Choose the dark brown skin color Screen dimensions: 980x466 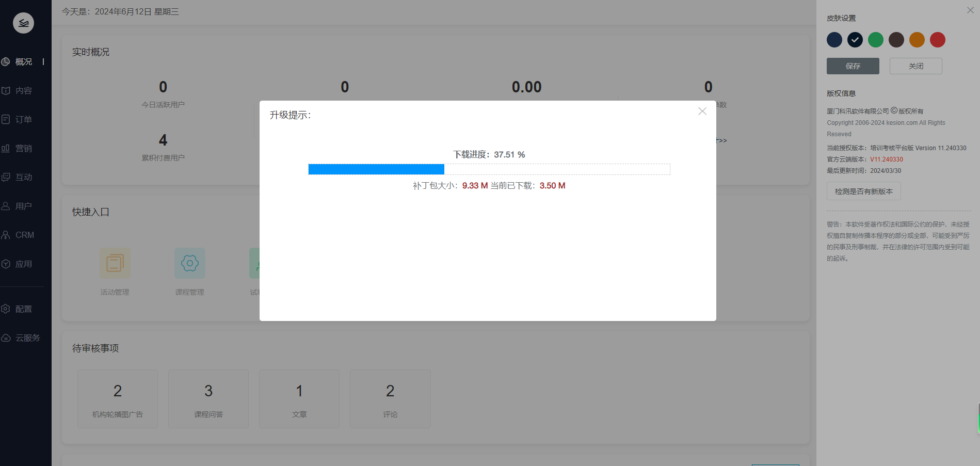896,40
